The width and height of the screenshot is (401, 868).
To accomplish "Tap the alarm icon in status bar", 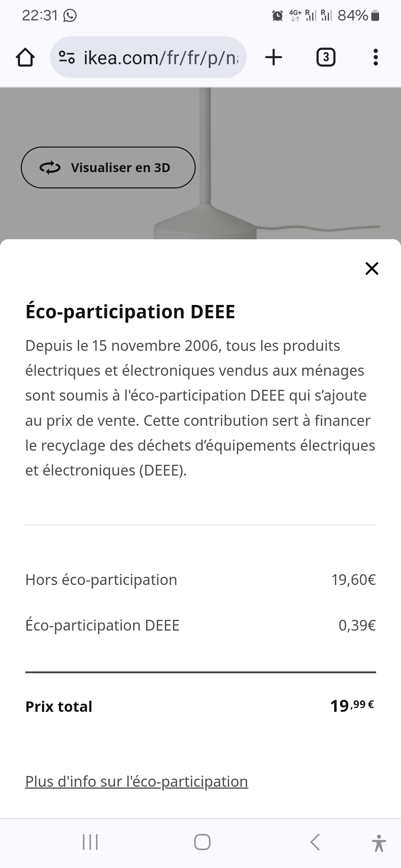I will (277, 16).
